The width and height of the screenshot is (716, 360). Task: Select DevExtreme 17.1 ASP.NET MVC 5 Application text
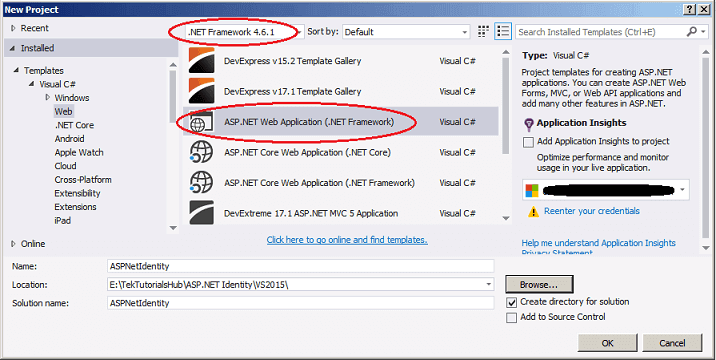pos(311,213)
